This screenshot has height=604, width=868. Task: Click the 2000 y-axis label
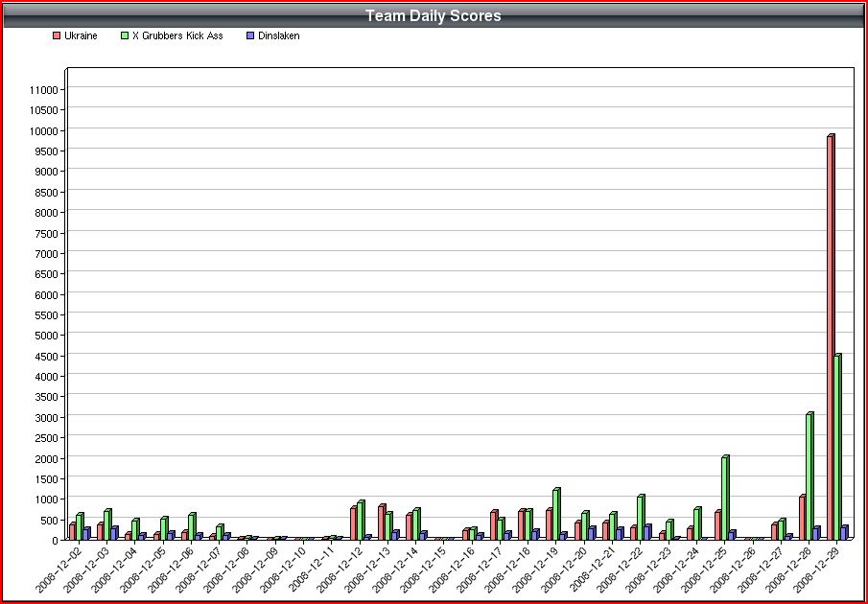pyautogui.click(x=46, y=458)
